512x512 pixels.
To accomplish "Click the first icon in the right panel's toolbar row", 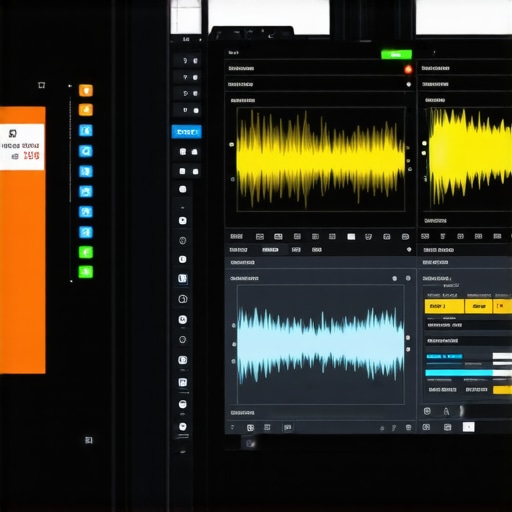I will coord(425,236).
